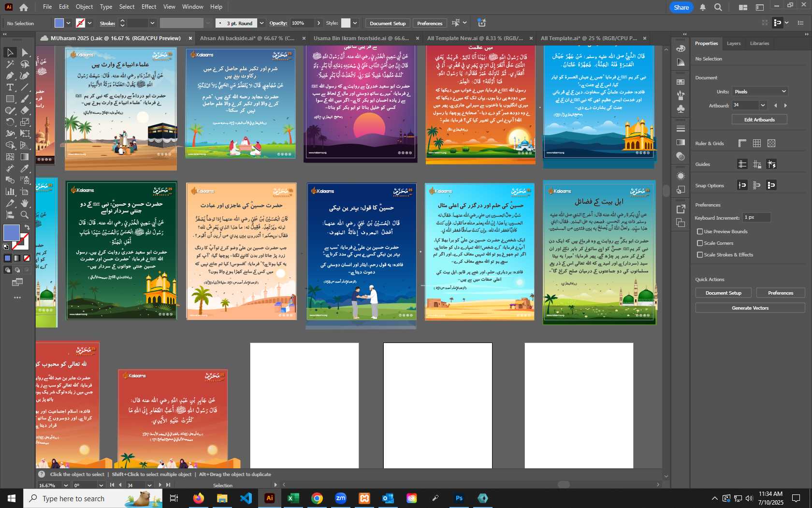Switch to Ahsan Ali backside.ai tab
This screenshot has height=508, width=812.
(x=247, y=38)
